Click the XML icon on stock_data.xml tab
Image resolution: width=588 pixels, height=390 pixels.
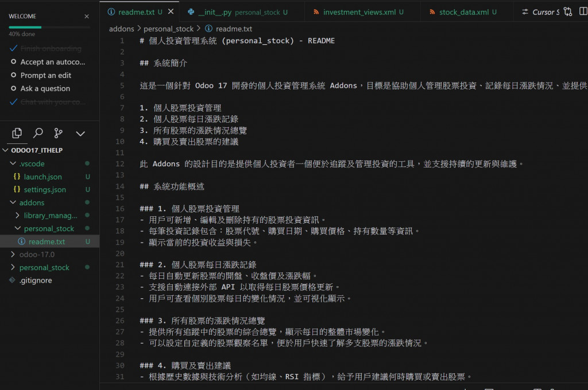[x=432, y=12]
